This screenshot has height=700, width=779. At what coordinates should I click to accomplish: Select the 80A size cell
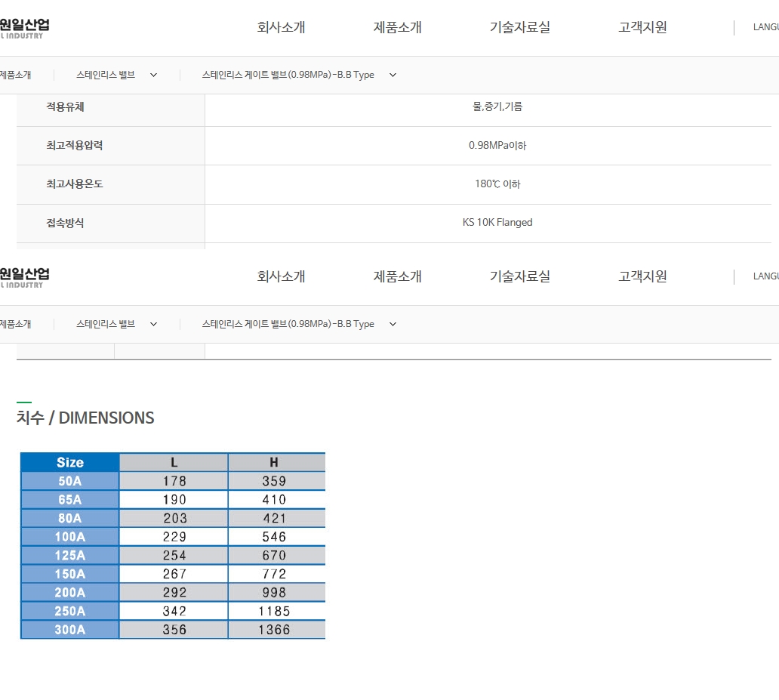(70, 519)
